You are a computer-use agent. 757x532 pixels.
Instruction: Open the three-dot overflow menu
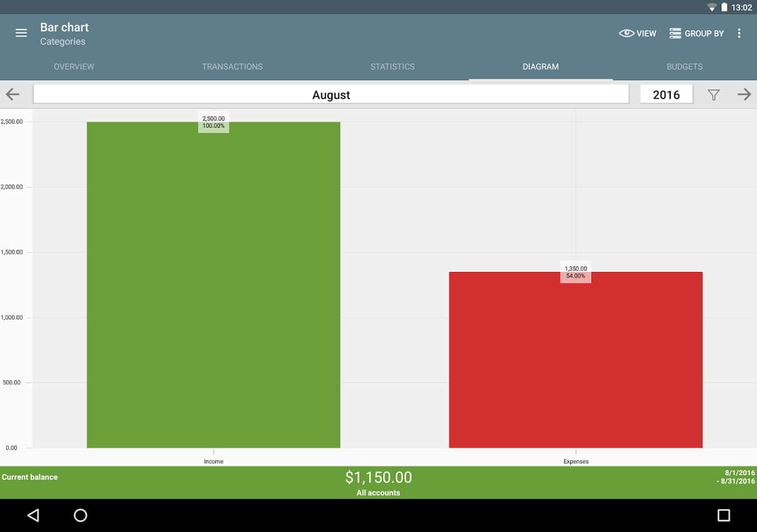pos(739,33)
